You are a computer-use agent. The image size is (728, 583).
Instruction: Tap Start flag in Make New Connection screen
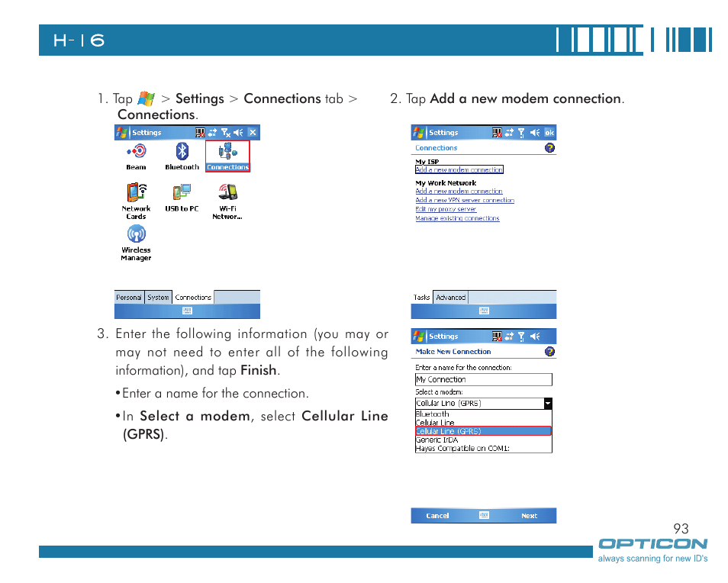pos(418,336)
